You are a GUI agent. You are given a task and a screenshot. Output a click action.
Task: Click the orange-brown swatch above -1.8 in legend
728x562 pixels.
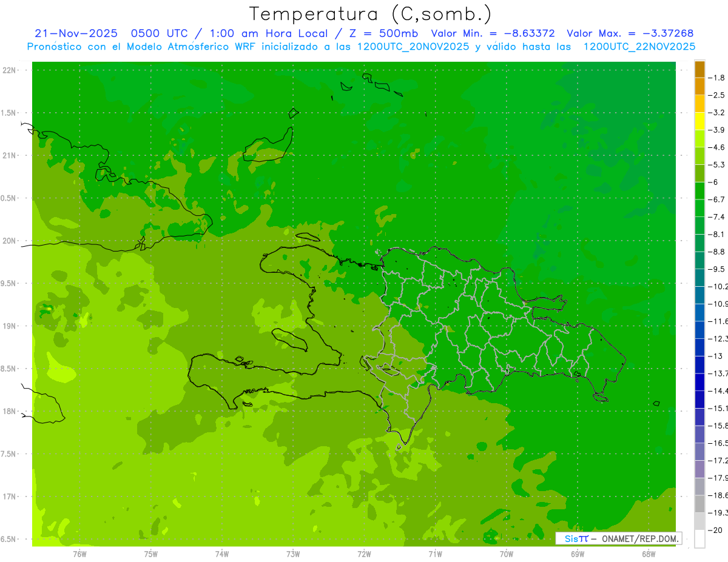699,69
